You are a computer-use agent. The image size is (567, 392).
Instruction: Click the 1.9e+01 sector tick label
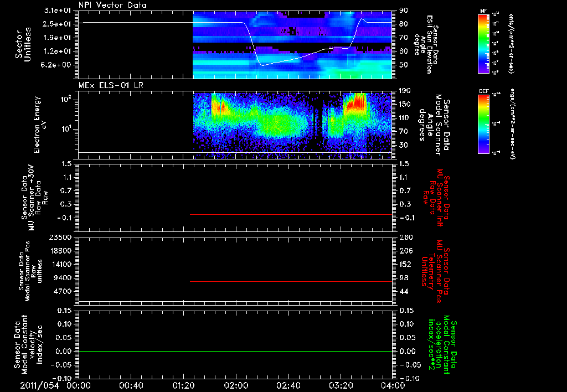(x=59, y=38)
